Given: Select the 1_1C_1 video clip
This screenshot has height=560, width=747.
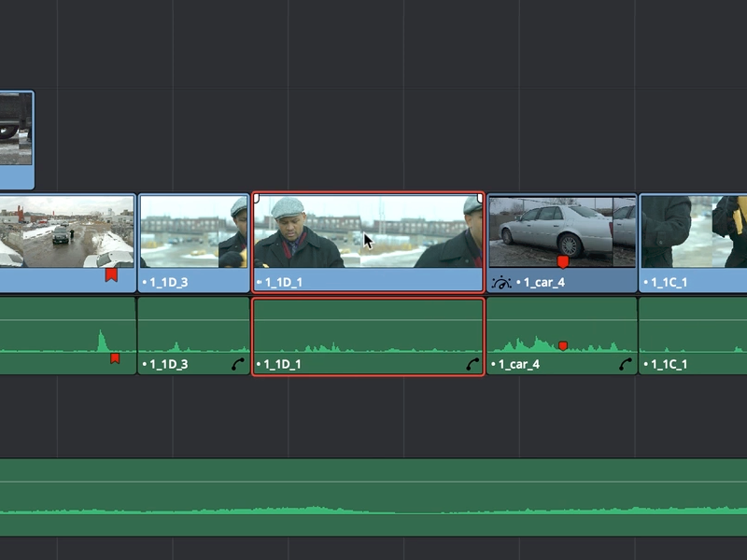Looking at the screenshot, I should pyautogui.click(x=693, y=243).
